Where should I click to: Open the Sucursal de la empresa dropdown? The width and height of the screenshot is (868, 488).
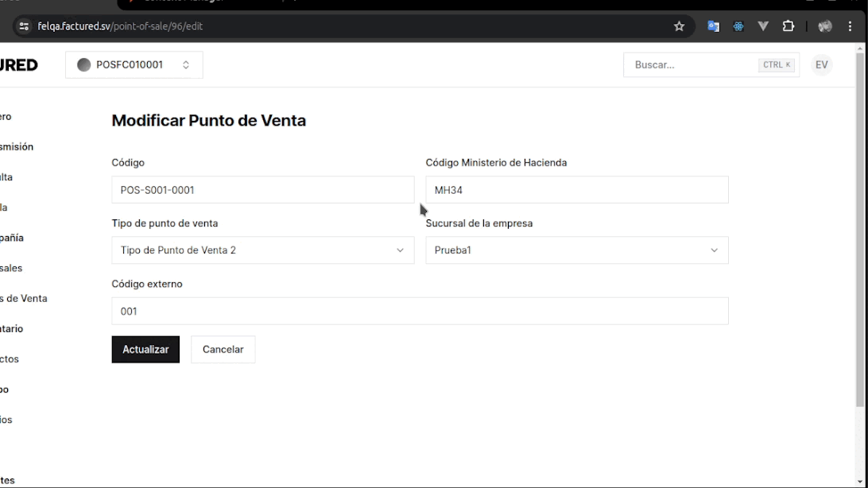click(x=577, y=250)
